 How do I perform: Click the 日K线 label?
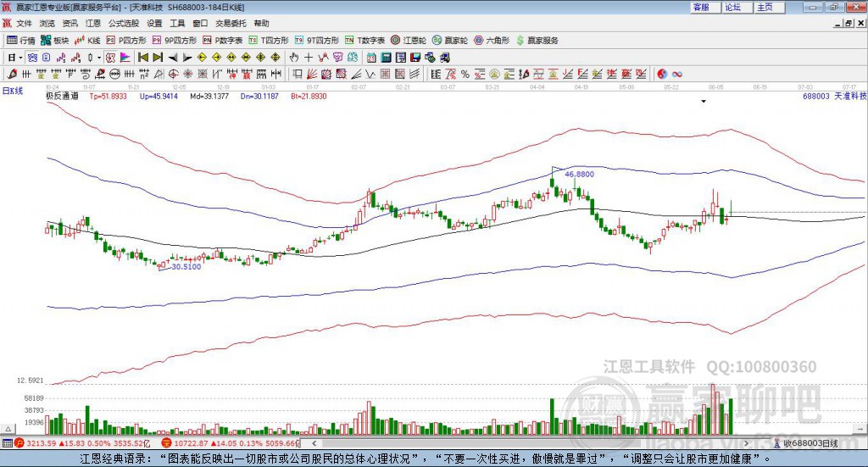click(12, 91)
